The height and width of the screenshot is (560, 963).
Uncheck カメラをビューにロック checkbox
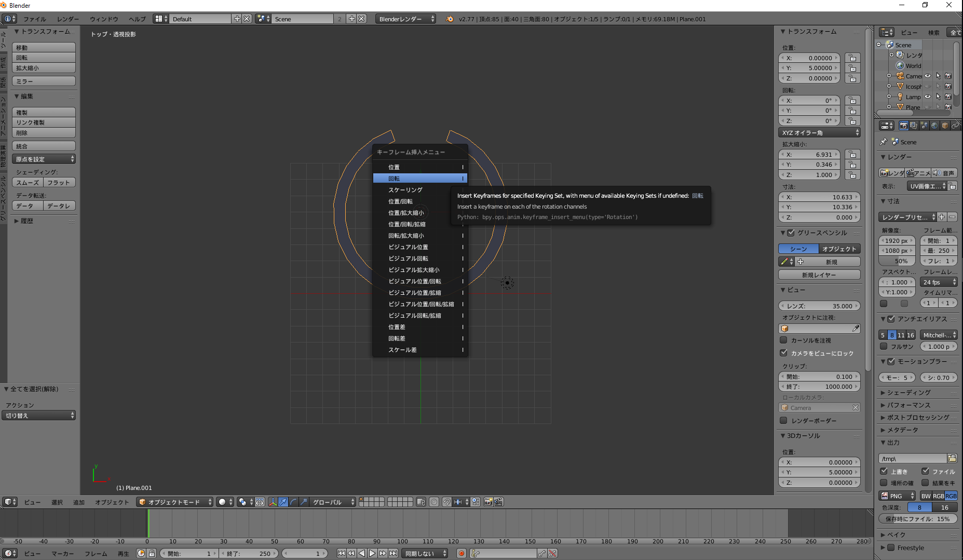pos(783,353)
